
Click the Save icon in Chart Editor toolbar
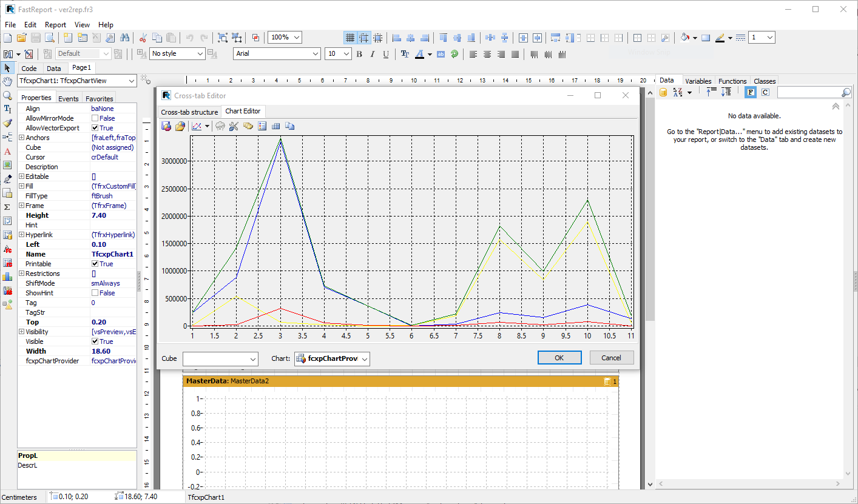click(166, 126)
